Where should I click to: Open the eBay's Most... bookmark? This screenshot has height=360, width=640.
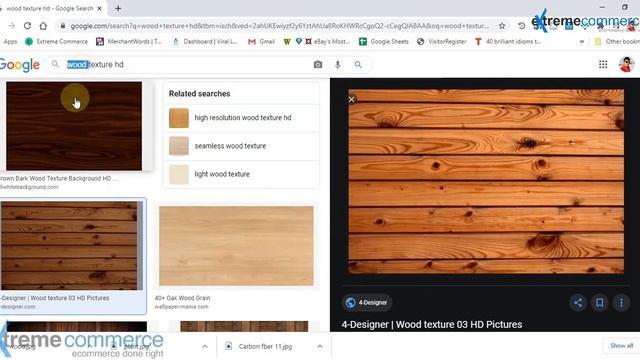(x=327, y=41)
